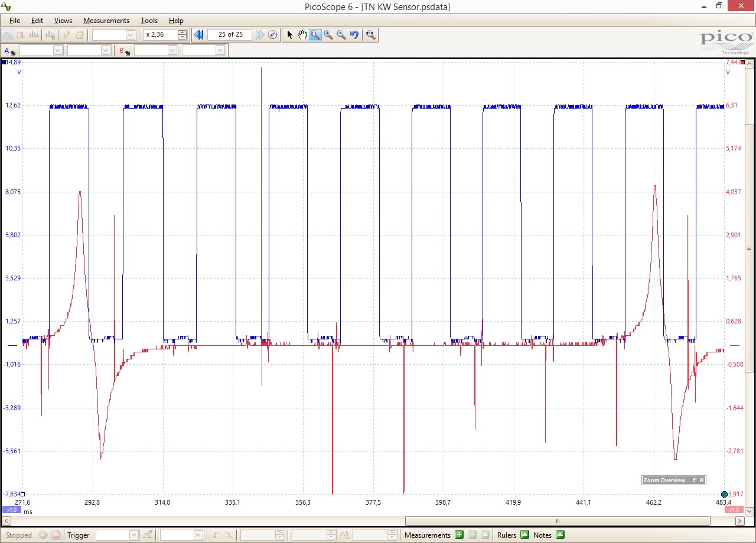Click the 12,62 channel A axis label

click(x=12, y=105)
